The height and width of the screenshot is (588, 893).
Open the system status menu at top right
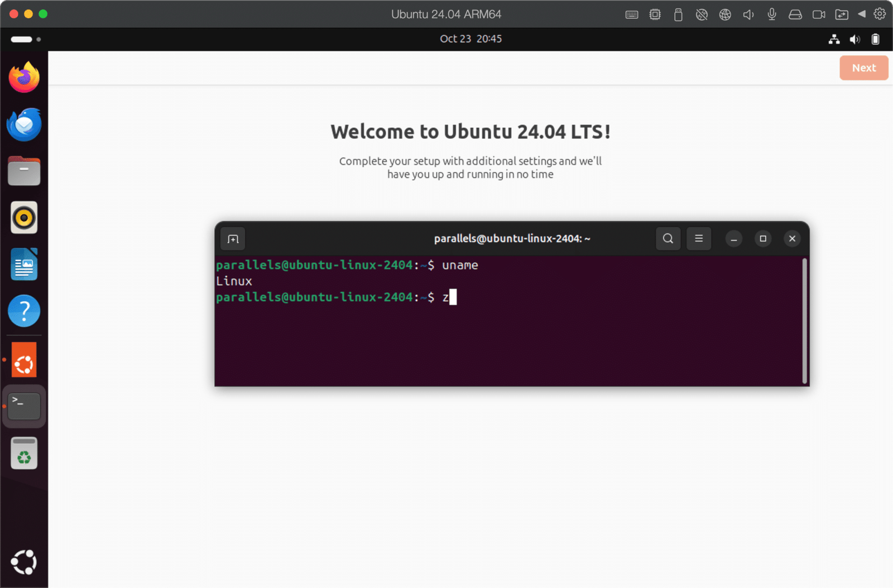(x=854, y=39)
